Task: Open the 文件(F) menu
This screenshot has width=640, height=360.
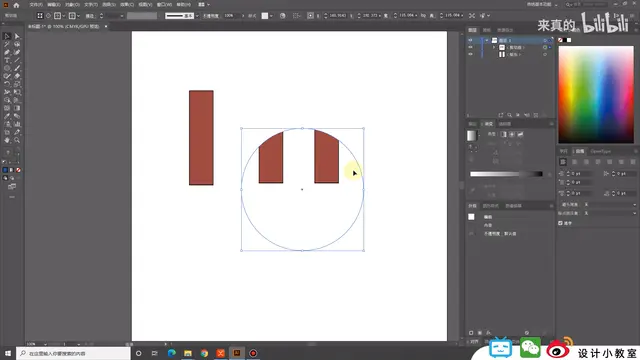Action: click(x=36, y=4)
